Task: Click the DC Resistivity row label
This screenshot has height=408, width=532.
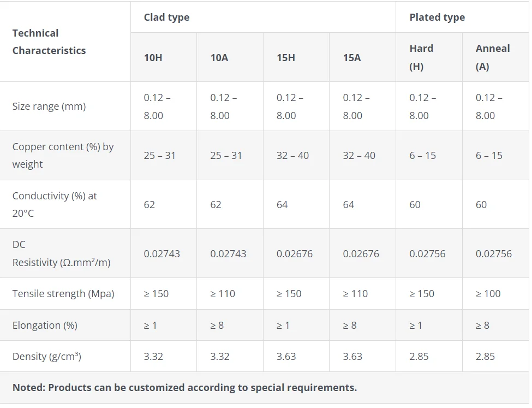Action: pyautogui.click(x=61, y=253)
